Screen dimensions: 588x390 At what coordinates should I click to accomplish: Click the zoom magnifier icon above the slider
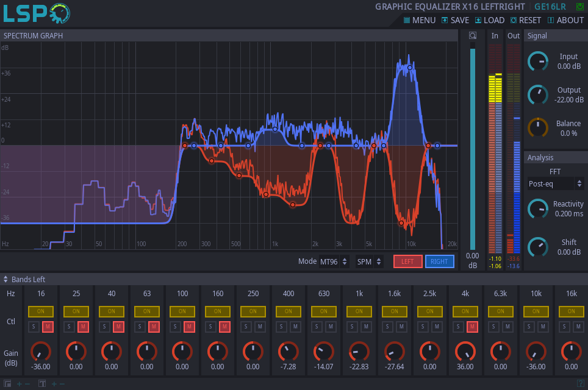tap(473, 35)
